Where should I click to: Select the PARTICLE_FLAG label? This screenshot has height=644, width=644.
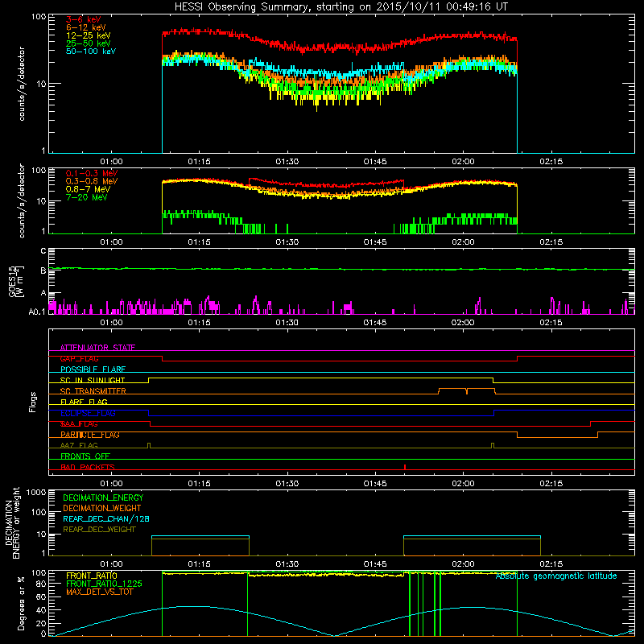point(90,435)
